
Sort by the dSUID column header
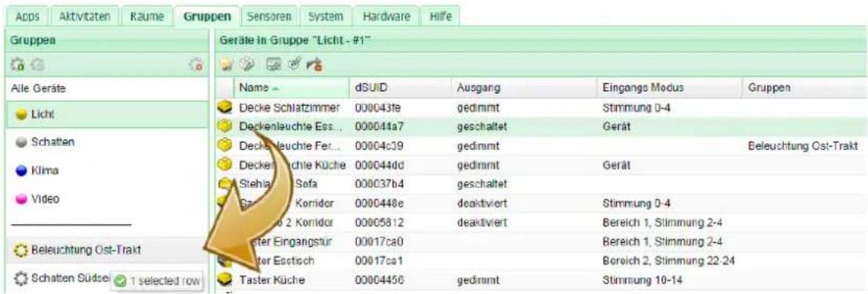click(400, 88)
